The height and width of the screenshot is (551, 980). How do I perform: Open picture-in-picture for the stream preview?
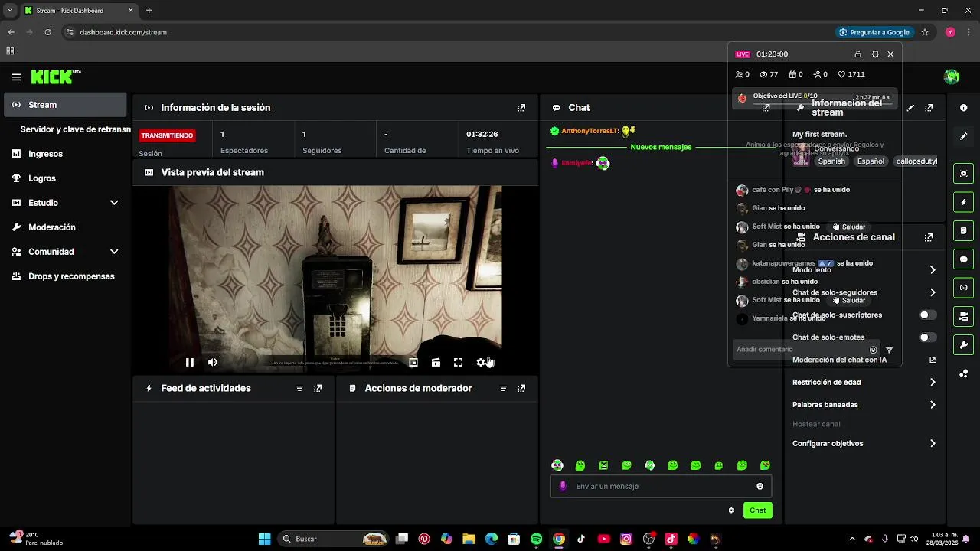[413, 363]
